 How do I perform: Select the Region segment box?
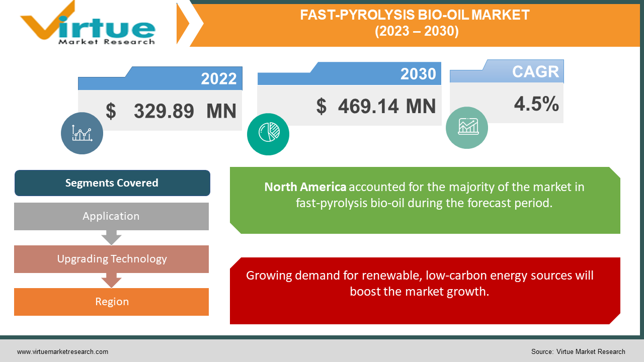point(111,302)
